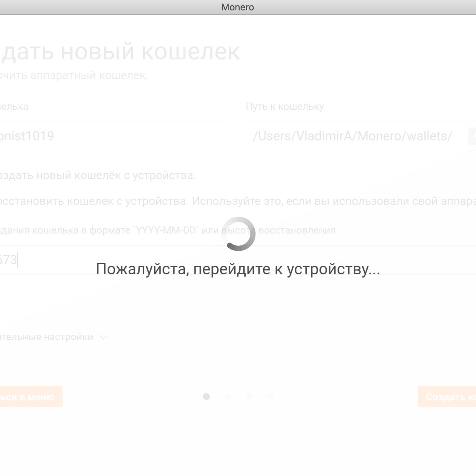Click the wallet path field /Users/VladimirA/Monero/wallets/

(360, 136)
